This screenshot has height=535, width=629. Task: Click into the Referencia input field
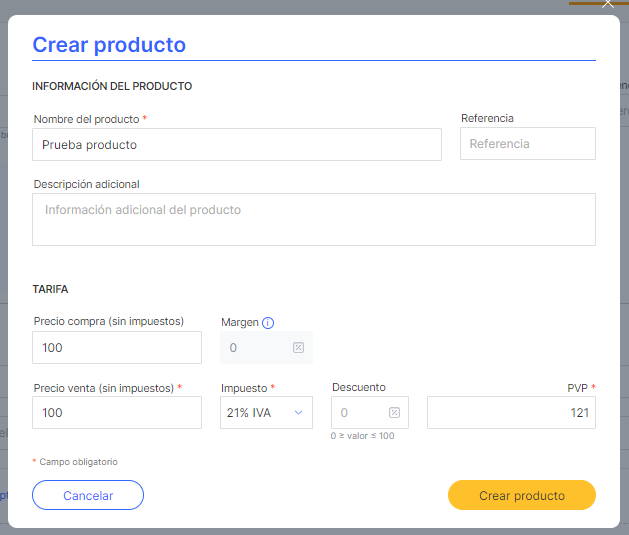(x=528, y=144)
